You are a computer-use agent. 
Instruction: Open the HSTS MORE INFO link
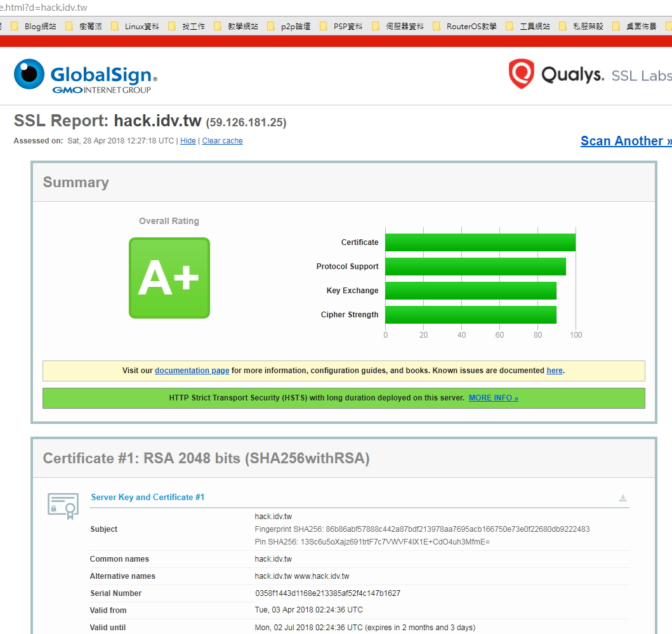pyautogui.click(x=493, y=398)
